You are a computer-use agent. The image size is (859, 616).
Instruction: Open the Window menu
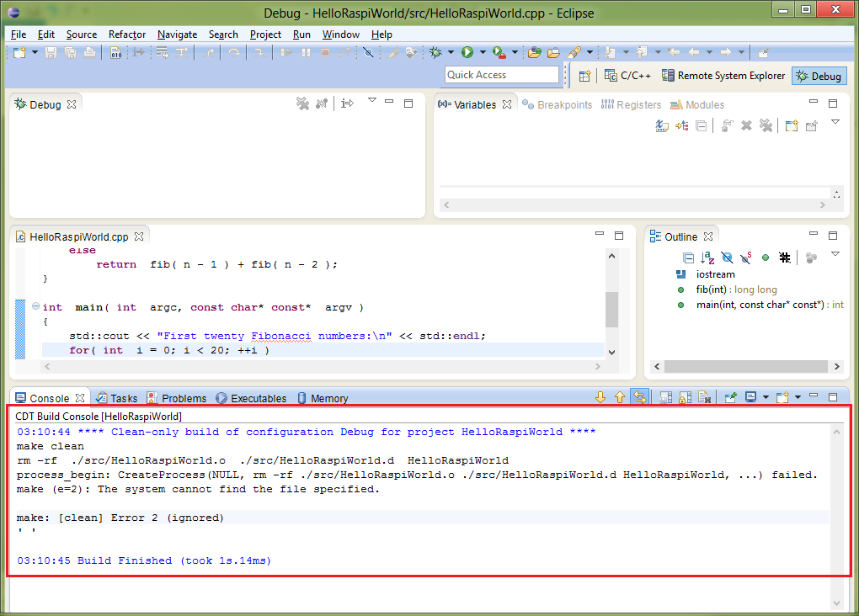click(x=341, y=34)
